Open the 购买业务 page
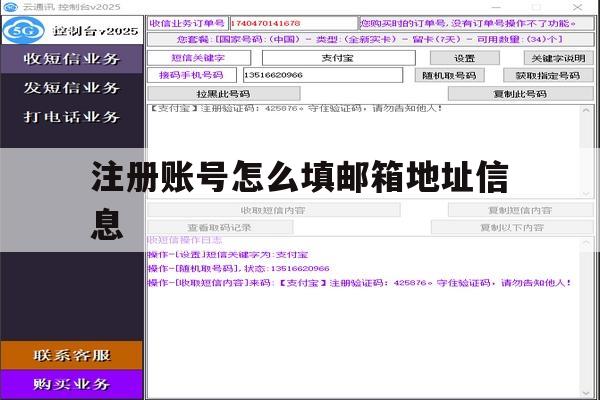The height and width of the screenshot is (400, 600). pos(72,384)
